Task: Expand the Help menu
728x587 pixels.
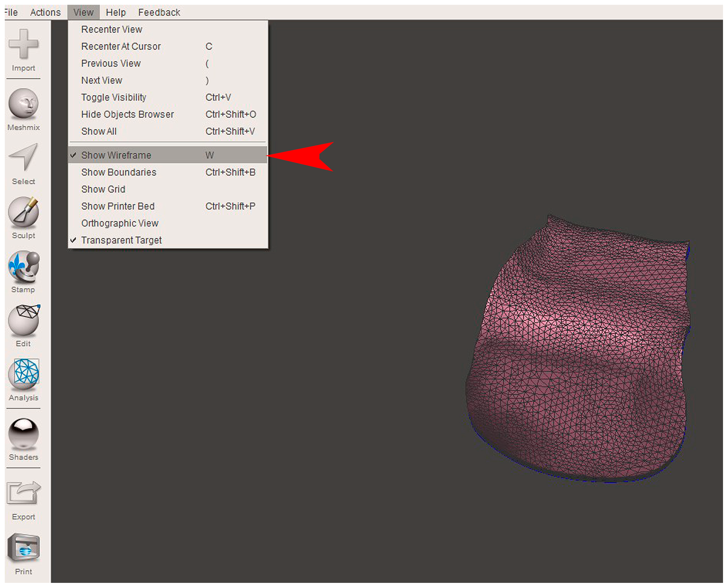Action: [x=116, y=13]
